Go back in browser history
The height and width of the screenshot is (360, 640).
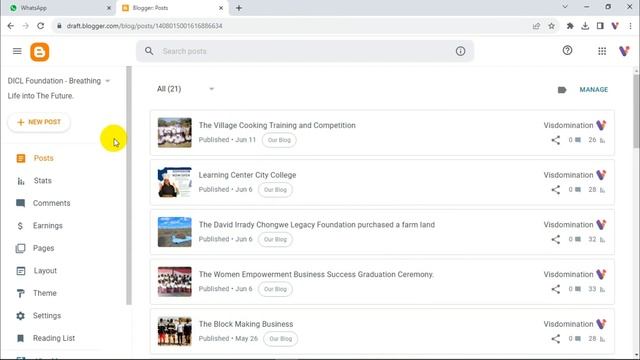(11, 26)
